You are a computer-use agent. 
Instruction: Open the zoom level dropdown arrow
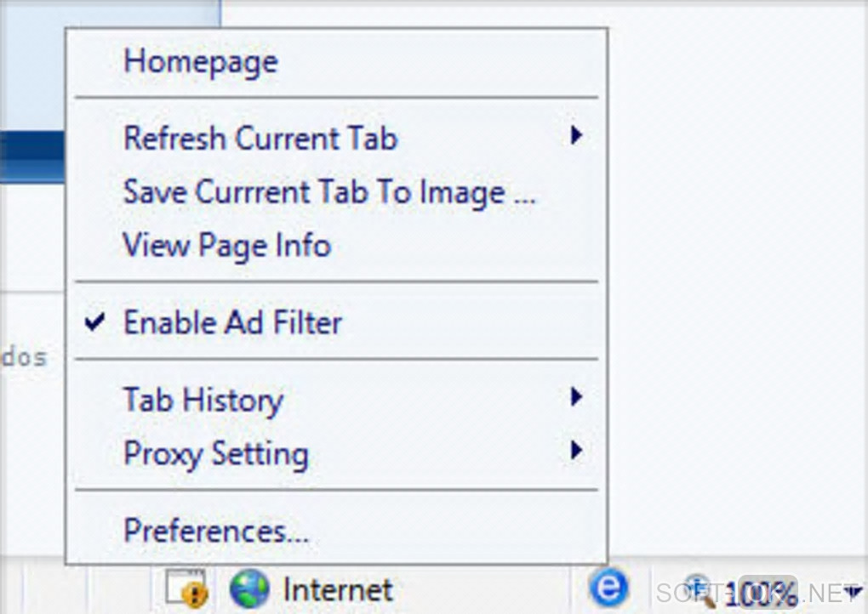click(x=854, y=590)
